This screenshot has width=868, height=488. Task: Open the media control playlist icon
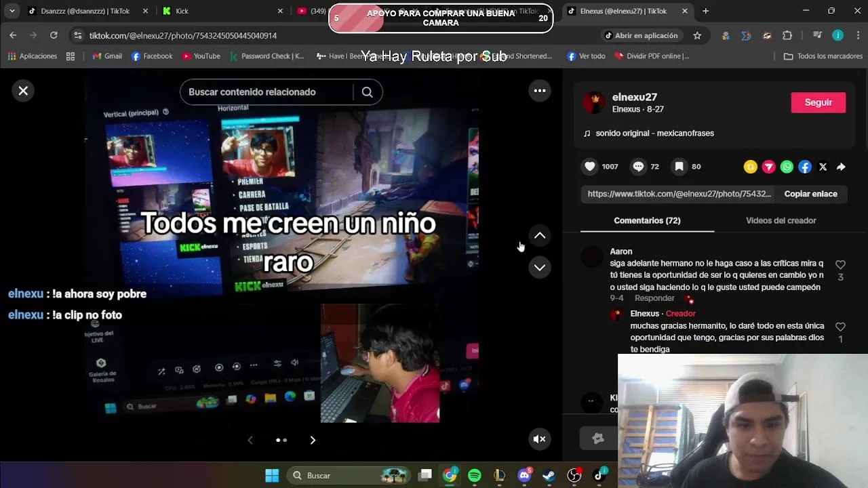click(817, 35)
